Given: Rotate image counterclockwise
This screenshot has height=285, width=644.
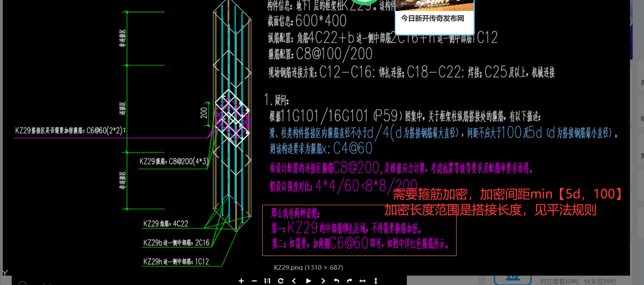Looking at the screenshot, I should pyautogui.click(x=336, y=281).
